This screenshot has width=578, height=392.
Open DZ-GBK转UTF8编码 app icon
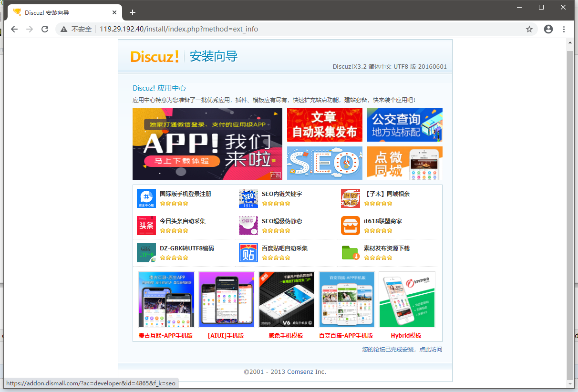coord(146,253)
